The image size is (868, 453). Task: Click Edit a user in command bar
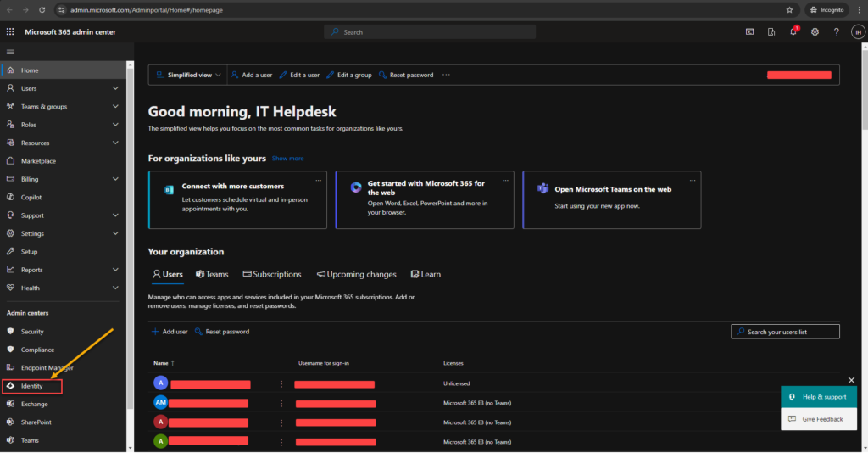[x=299, y=75]
